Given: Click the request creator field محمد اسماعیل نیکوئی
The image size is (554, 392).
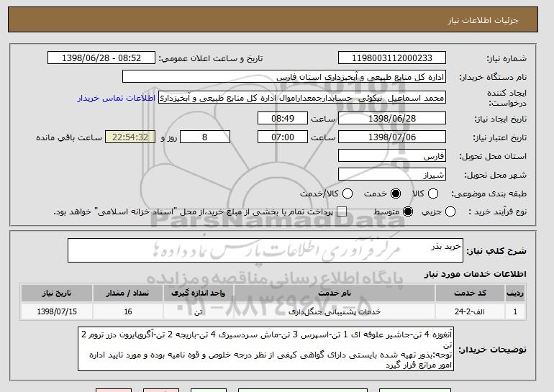Looking at the screenshot, I should click(302, 98).
